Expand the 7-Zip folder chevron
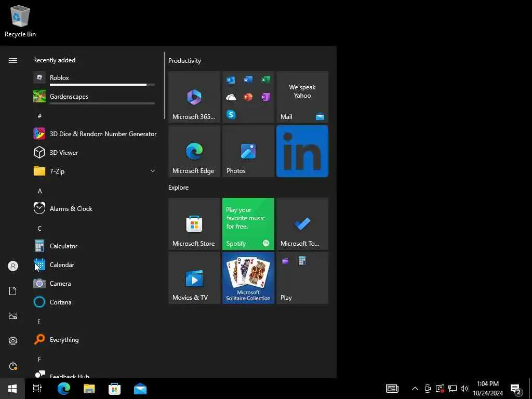This screenshot has height=399, width=532. tap(153, 171)
